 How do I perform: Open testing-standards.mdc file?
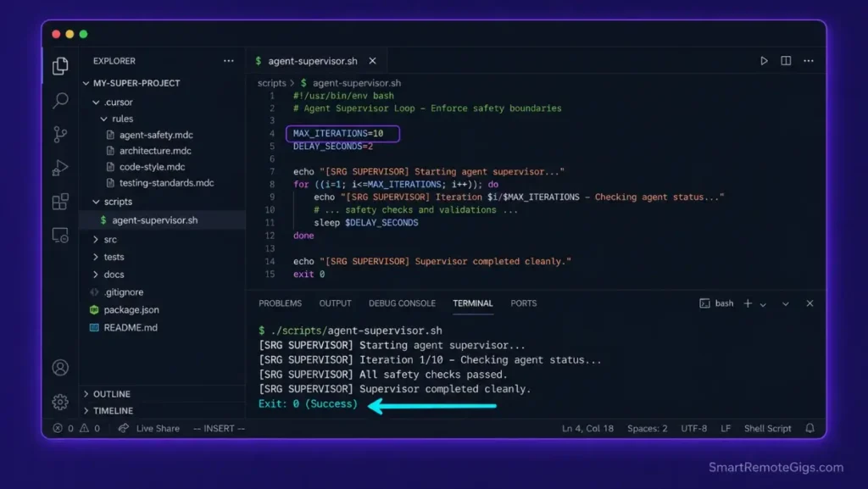(166, 183)
